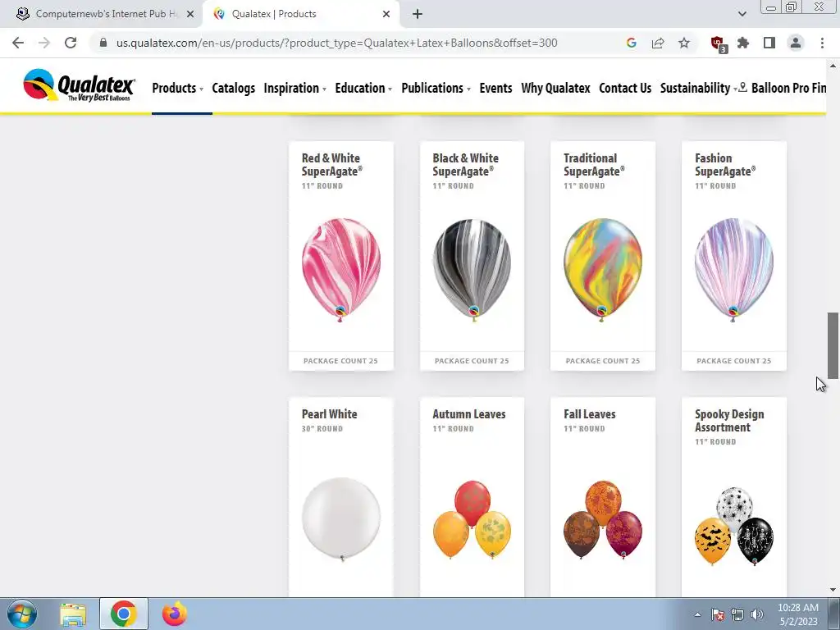This screenshot has width=840, height=630.
Task: Open a new tab with plus button
Action: pyautogui.click(x=418, y=14)
